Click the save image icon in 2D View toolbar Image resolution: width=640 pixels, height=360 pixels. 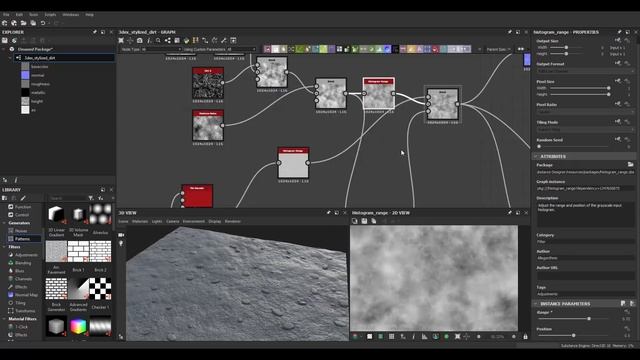coord(364,221)
